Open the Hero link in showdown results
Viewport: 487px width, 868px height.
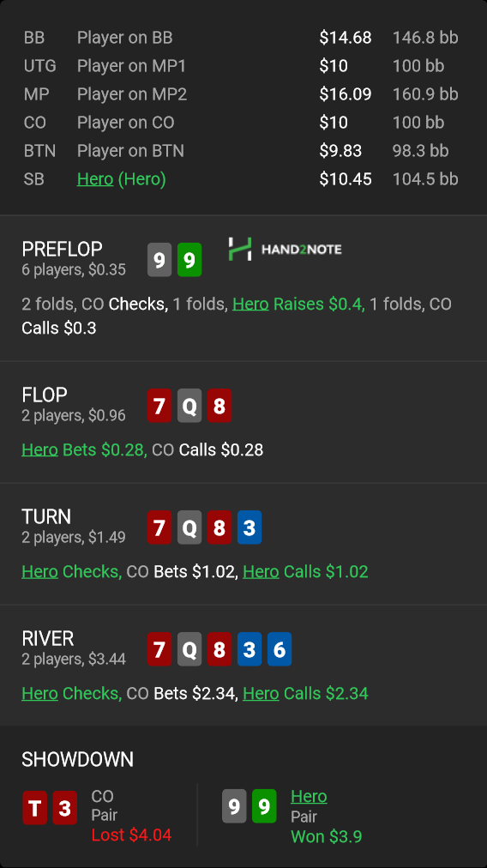[x=309, y=797]
